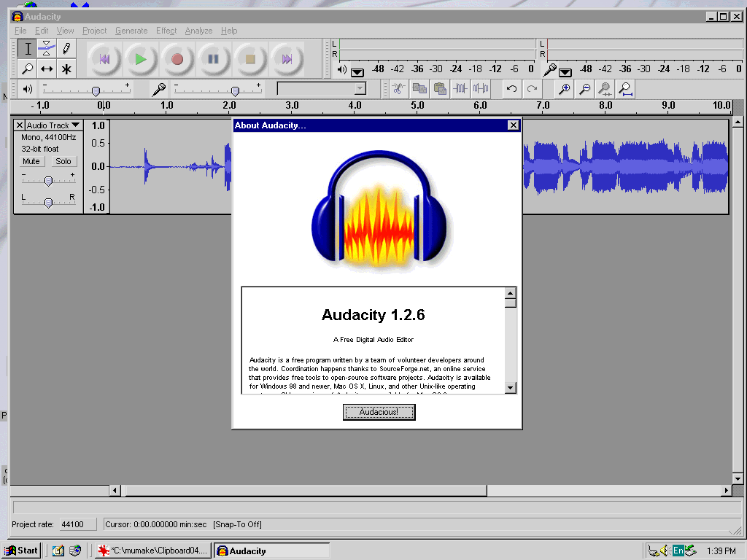Open the Effect menu
The width and height of the screenshot is (747, 560).
coord(166,31)
